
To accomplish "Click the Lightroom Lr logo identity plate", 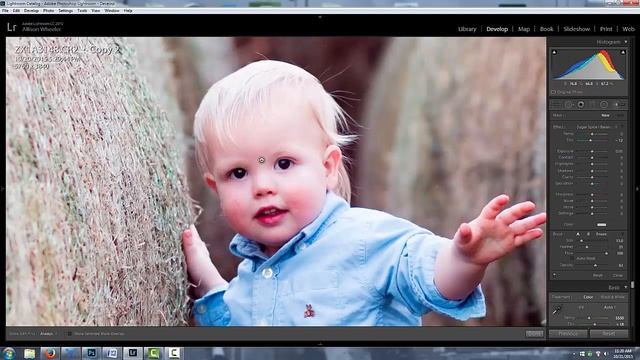I will (12, 27).
